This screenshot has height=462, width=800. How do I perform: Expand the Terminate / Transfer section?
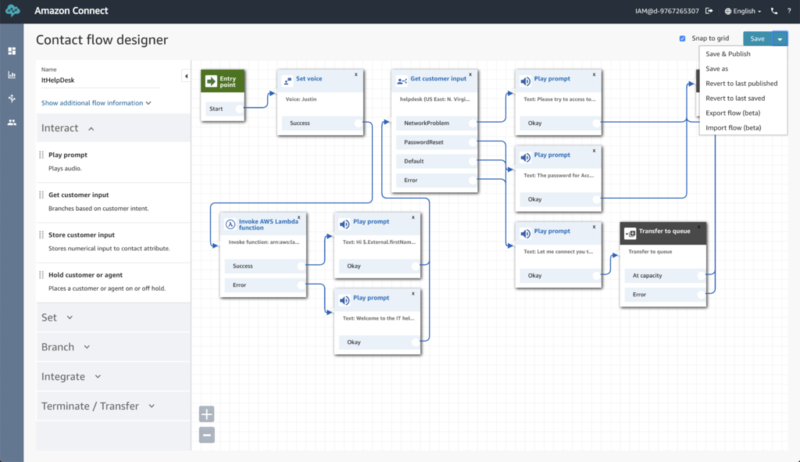coord(152,406)
